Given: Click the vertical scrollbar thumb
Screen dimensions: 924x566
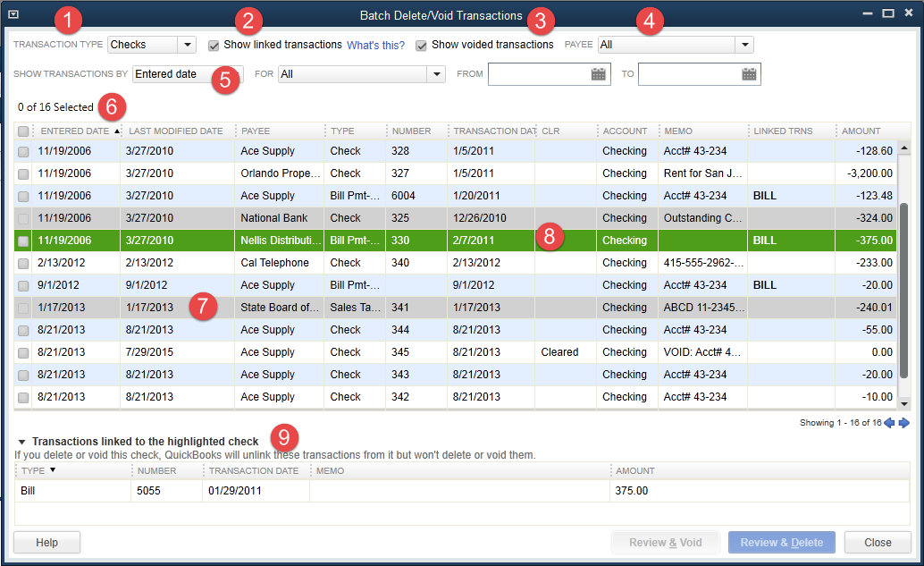Looking at the screenshot, I should (904, 291).
